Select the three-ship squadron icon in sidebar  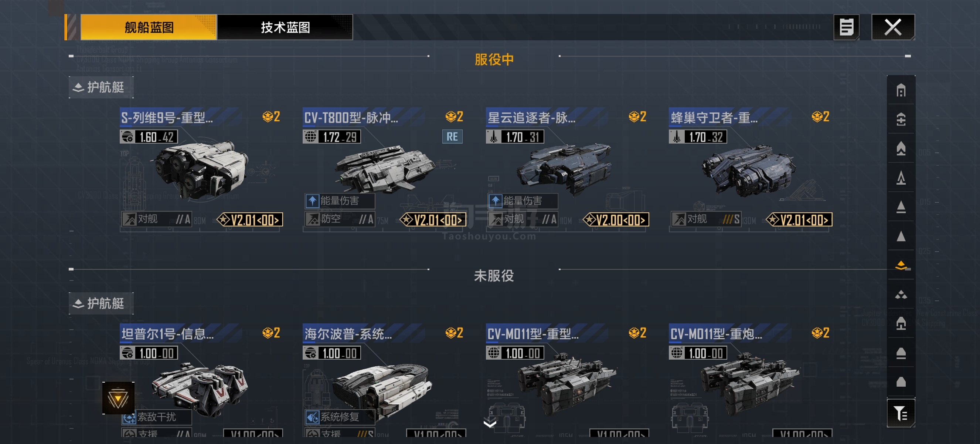[x=901, y=295]
